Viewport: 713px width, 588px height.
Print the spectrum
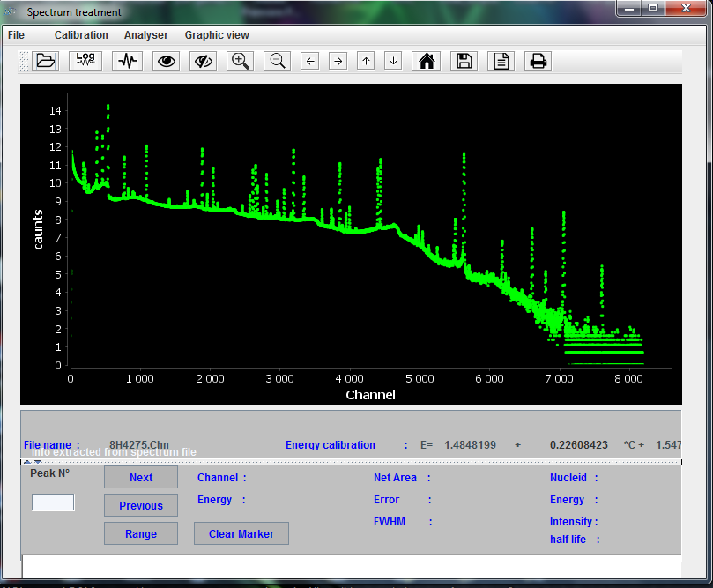tap(538, 60)
